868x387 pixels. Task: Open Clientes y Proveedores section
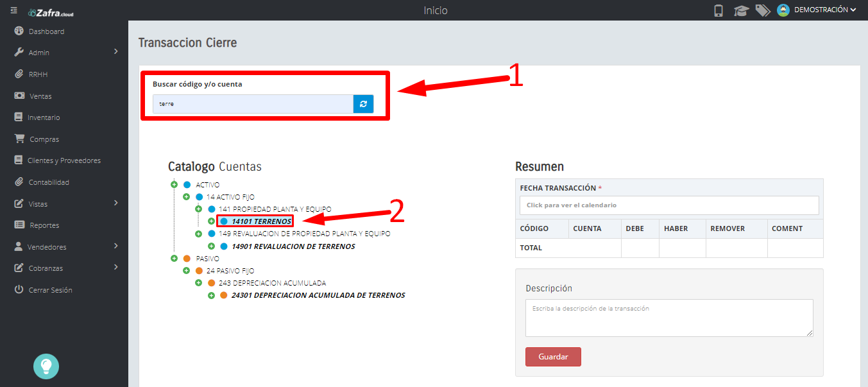[64, 160]
